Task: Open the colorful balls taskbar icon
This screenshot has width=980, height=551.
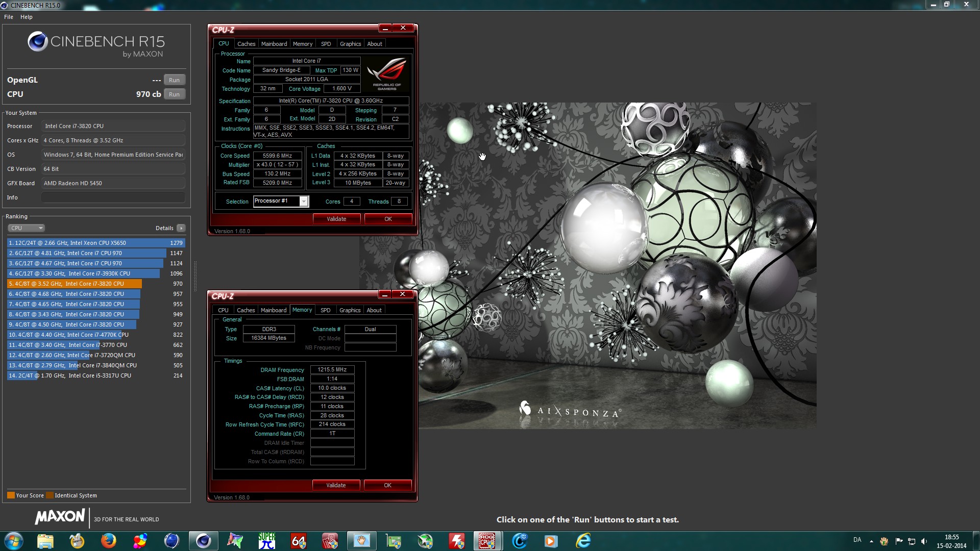Action: tap(140, 541)
